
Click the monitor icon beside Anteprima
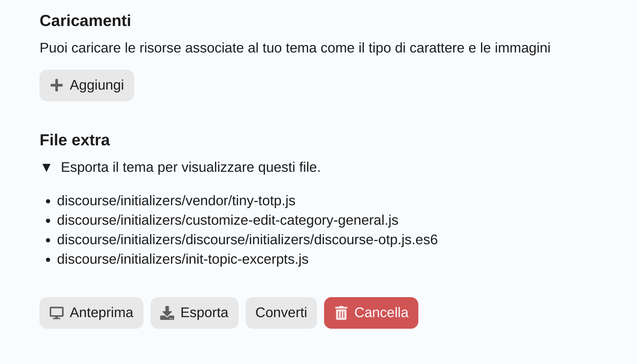click(x=57, y=313)
